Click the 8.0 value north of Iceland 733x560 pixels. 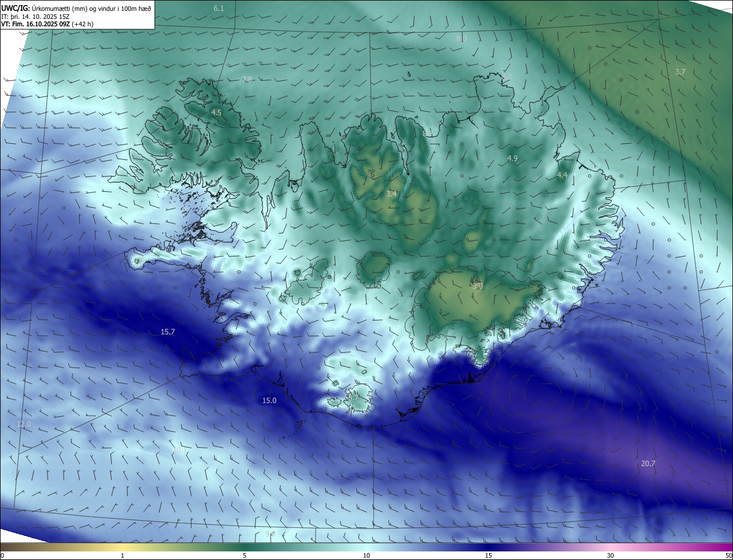pyautogui.click(x=462, y=38)
